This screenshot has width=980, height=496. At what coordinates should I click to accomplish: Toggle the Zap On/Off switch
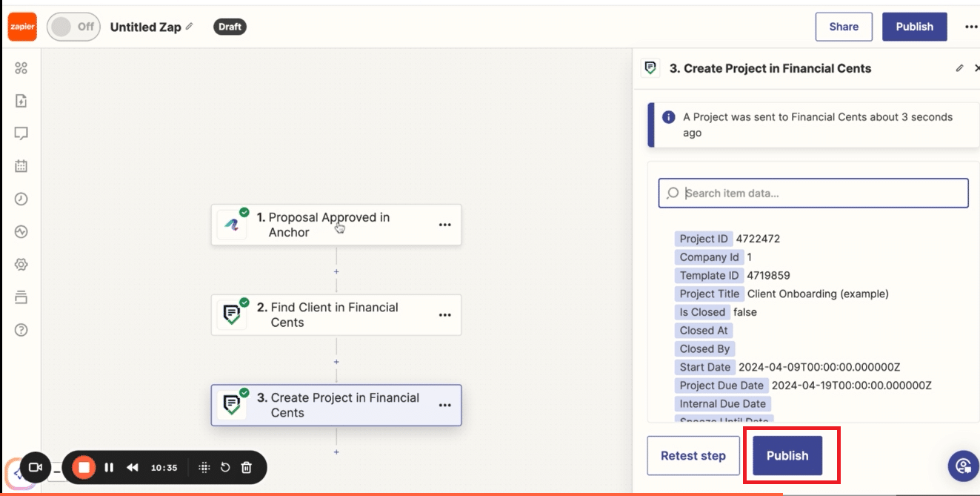(x=73, y=27)
